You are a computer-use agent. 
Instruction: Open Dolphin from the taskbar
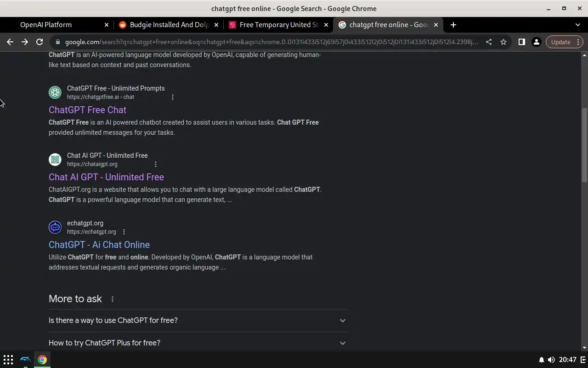26,360
